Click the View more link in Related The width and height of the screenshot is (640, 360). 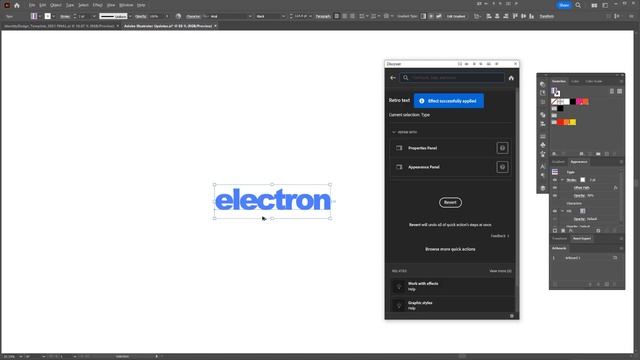[x=500, y=271]
